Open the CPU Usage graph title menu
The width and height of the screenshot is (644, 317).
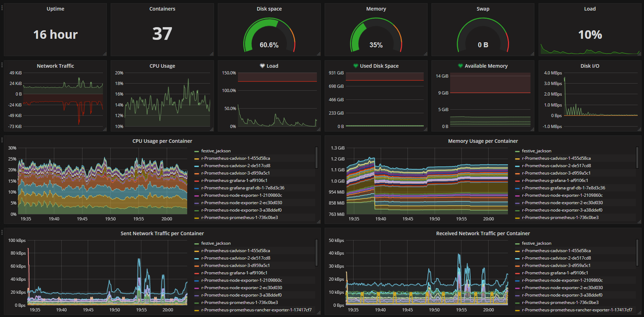coord(162,66)
